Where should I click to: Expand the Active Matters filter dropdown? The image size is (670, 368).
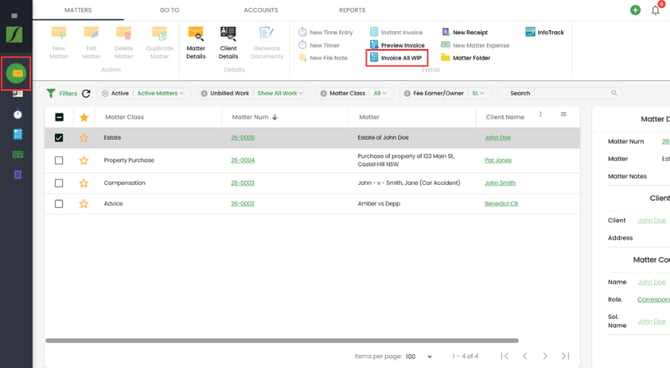tap(160, 93)
